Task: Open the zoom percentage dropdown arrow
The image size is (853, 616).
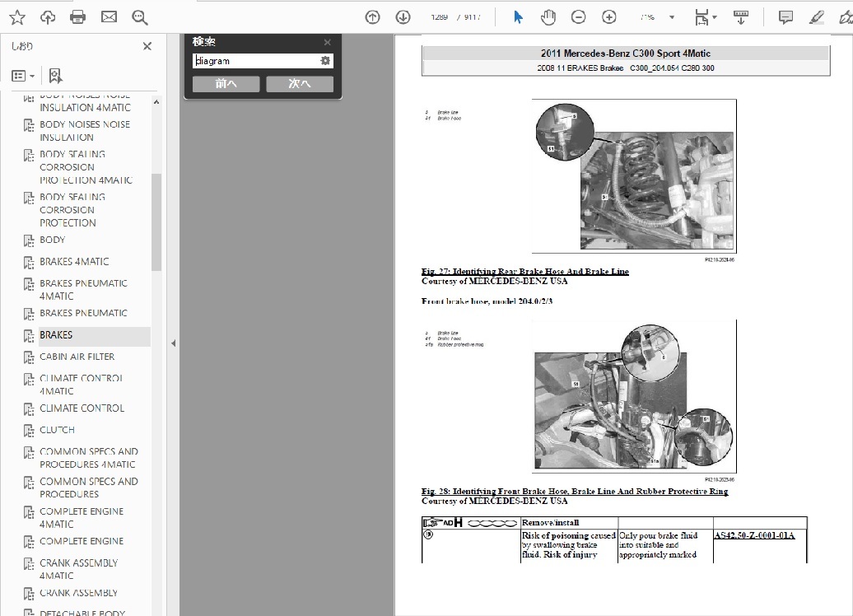Action: coord(672,17)
